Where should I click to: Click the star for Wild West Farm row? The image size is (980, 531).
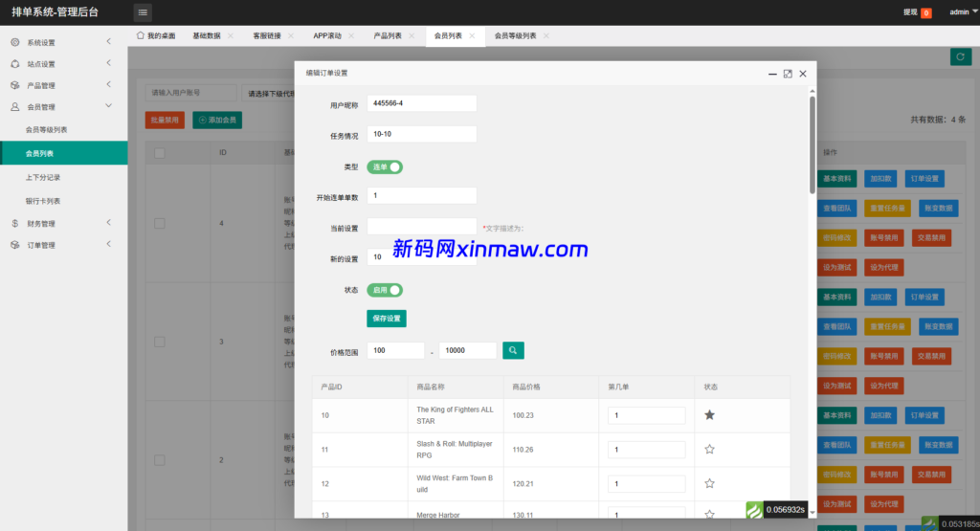[x=709, y=483]
